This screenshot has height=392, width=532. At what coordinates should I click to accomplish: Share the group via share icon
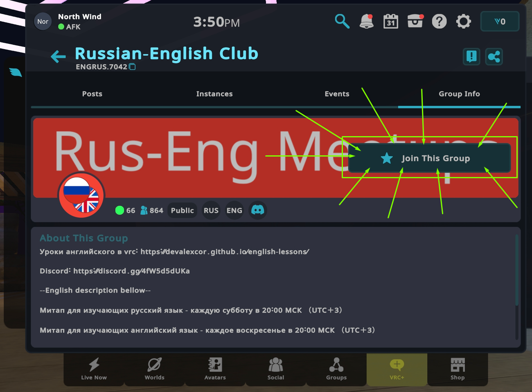pos(494,56)
